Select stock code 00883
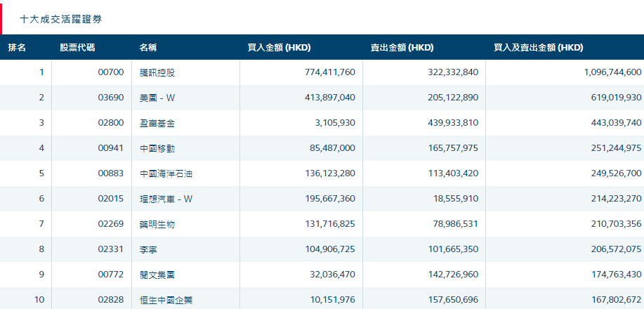The image size is (644, 309). click(111, 173)
